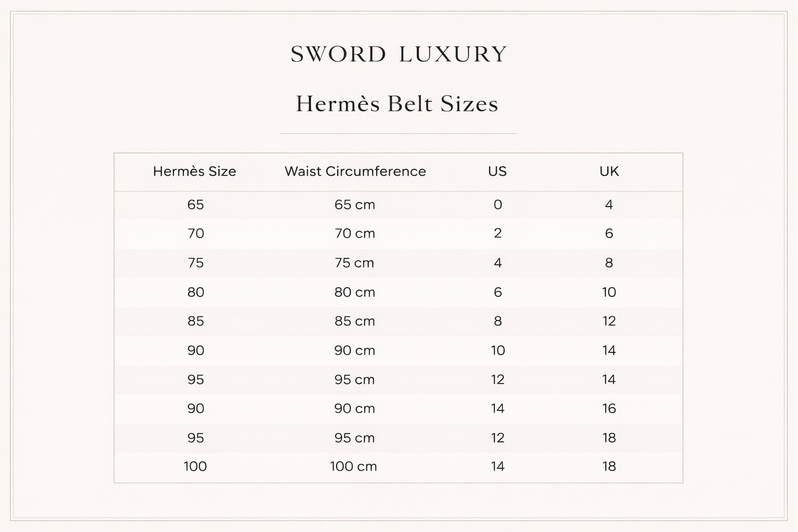
Task: Select the 85 cm waist circumference cell
Action: (x=354, y=322)
